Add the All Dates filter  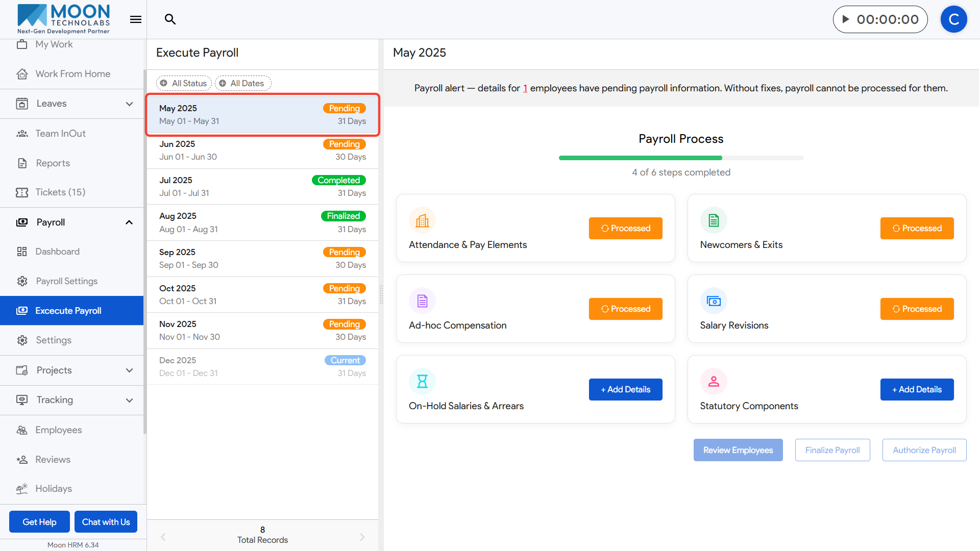(243, 83)
